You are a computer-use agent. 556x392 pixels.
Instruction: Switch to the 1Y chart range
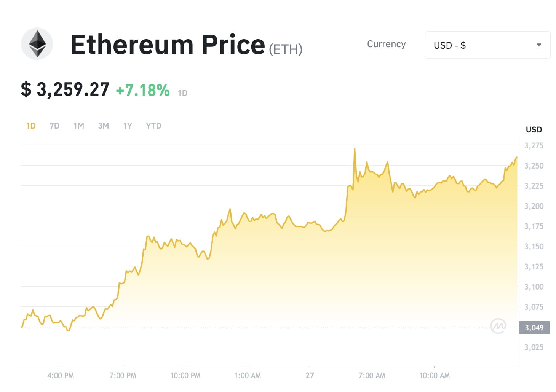[127, 126]
